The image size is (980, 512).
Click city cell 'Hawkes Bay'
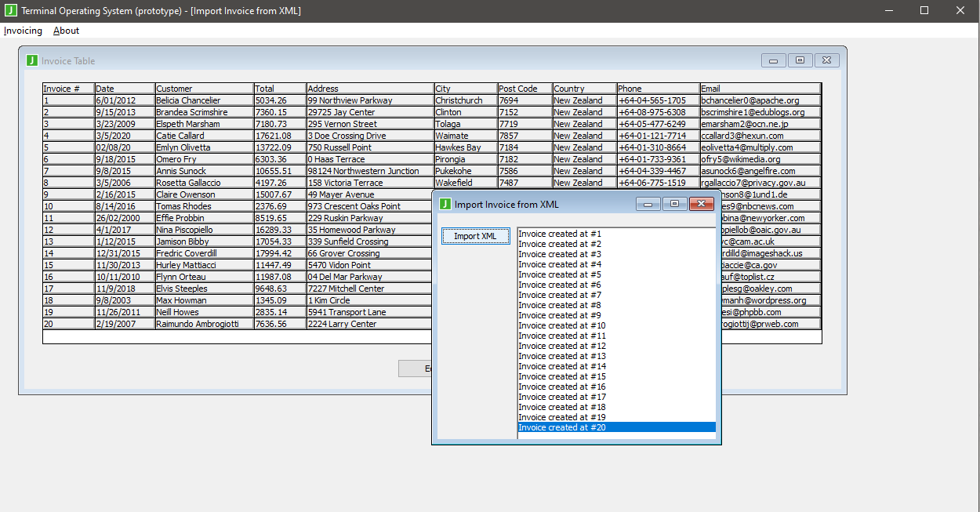click(466, 147)
